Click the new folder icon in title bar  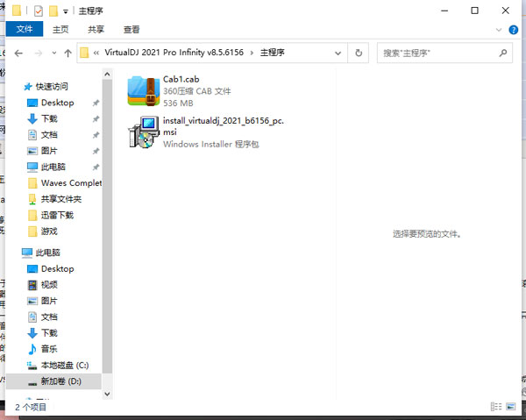(53, 11)
